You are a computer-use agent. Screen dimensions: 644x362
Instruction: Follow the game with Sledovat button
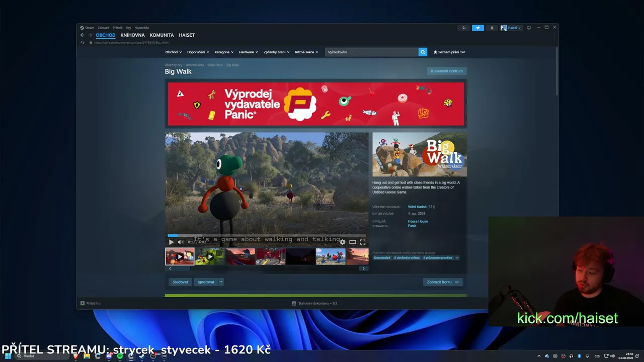[x=180, y=282]
